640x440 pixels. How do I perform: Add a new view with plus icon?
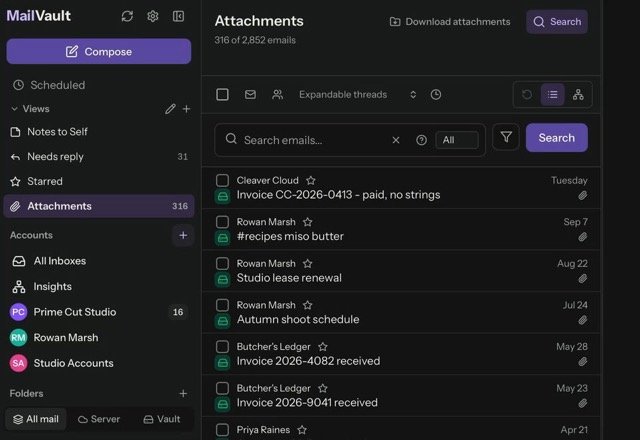pos(186,109)
